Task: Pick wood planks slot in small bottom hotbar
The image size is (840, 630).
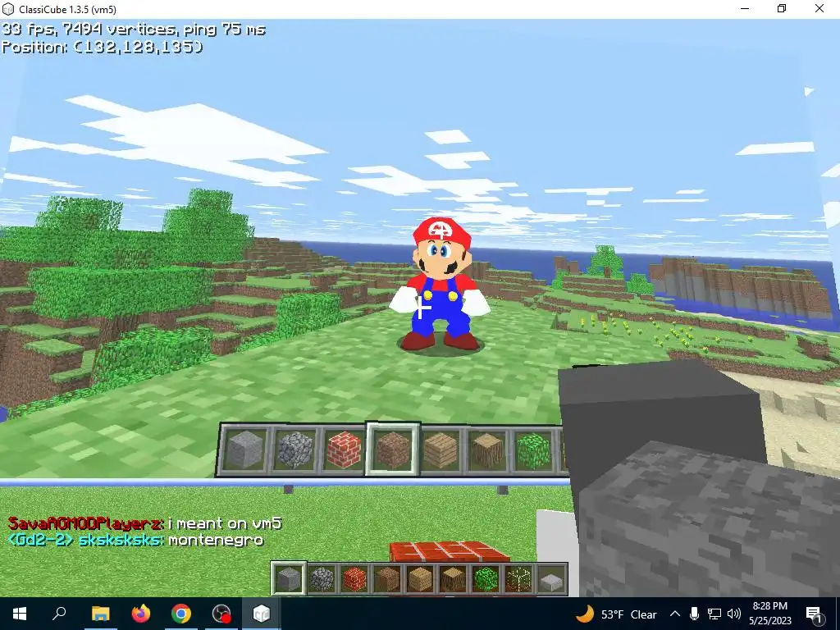Action: (420, 579)
